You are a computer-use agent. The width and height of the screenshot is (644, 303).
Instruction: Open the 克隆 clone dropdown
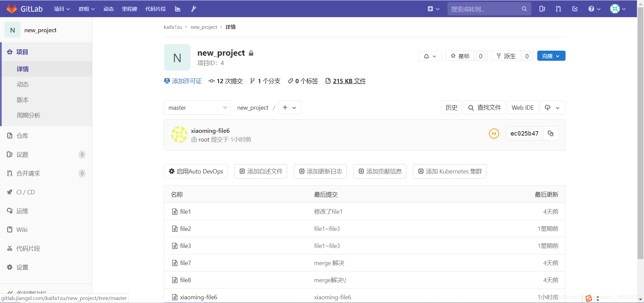[551, 56]
